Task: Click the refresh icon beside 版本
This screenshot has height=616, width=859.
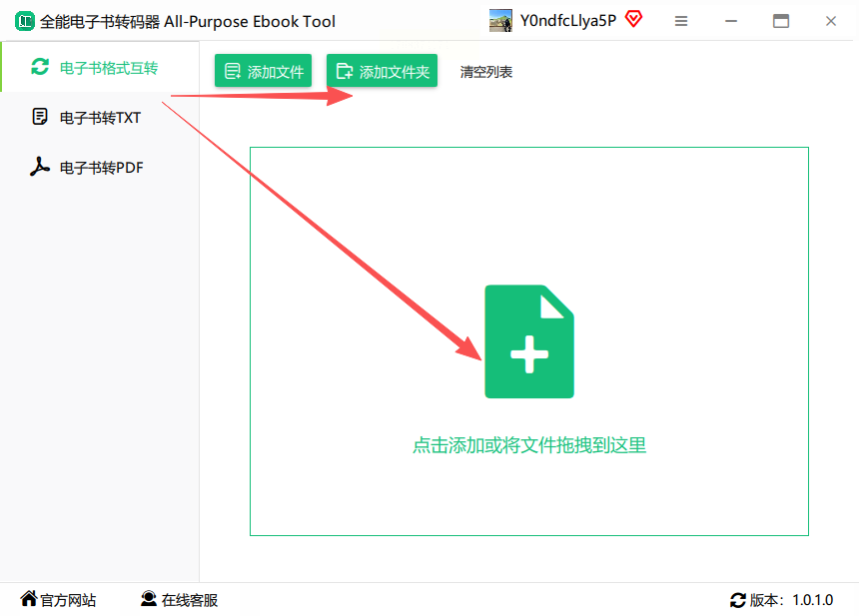Action: [x=738, y=600]
